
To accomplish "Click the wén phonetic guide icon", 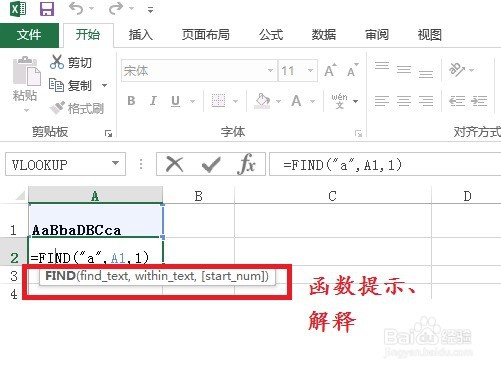I will pos(339,101).
